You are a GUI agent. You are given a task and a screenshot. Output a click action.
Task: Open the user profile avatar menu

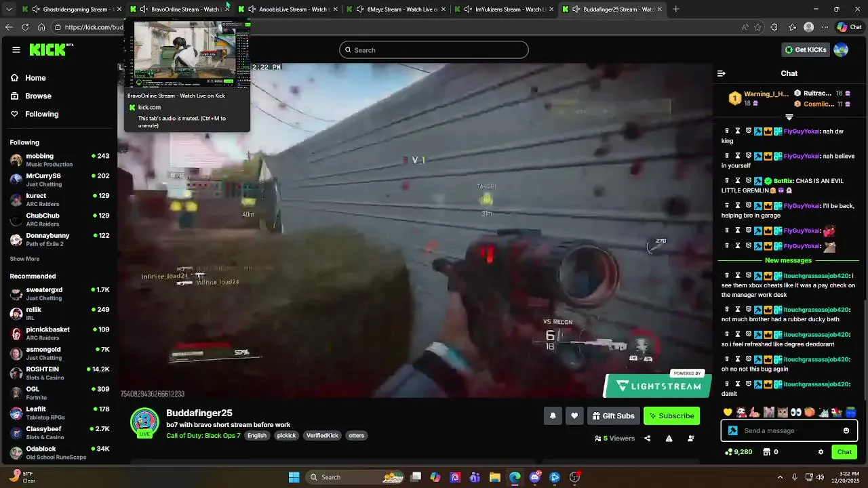pyautogui.click(x=841, y=49)
